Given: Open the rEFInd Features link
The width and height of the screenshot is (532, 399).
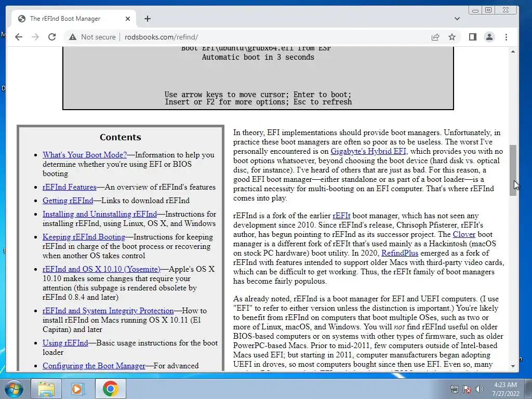Looking at the screenshot, I should tap(70, 187).
